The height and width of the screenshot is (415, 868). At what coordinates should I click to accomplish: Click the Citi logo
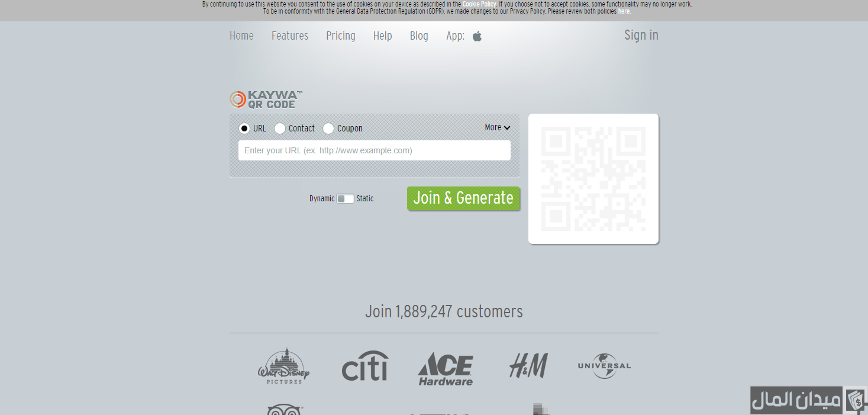365,365
